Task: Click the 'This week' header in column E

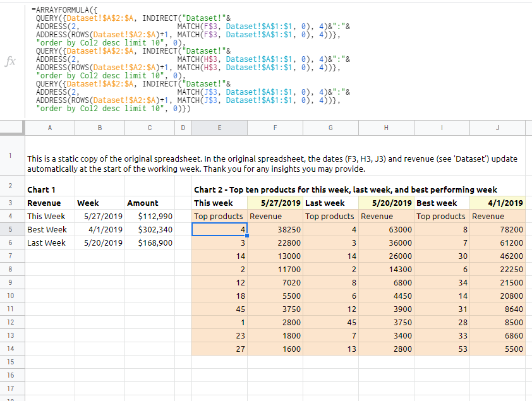Action: pos(219,203)
